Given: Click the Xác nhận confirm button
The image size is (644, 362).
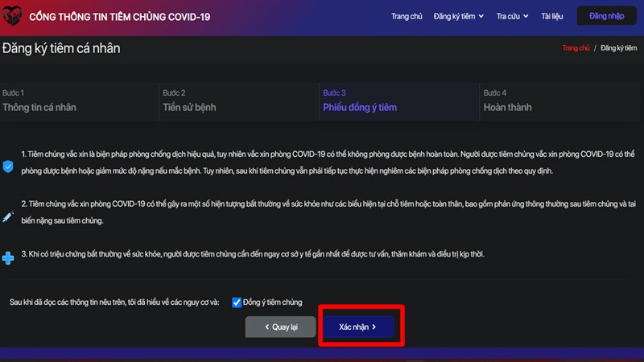Looking at the screenshot, I should (x=357, y=327).
